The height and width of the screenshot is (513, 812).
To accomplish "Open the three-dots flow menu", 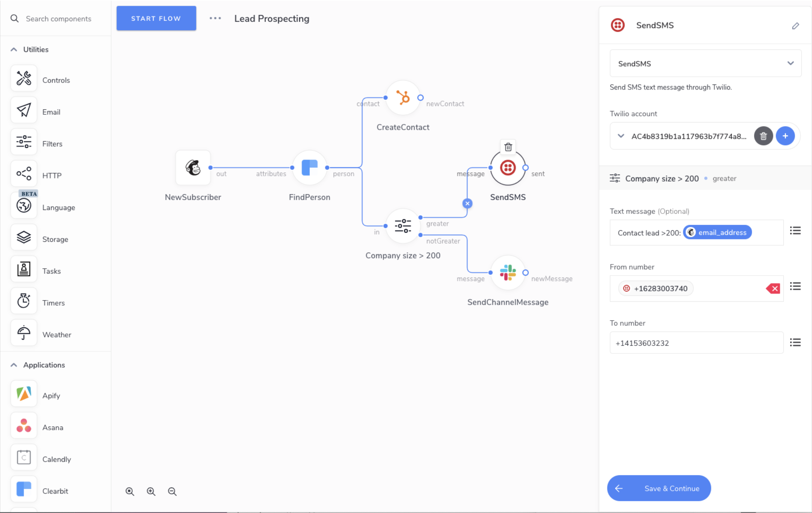I will [x=215, y=19].
